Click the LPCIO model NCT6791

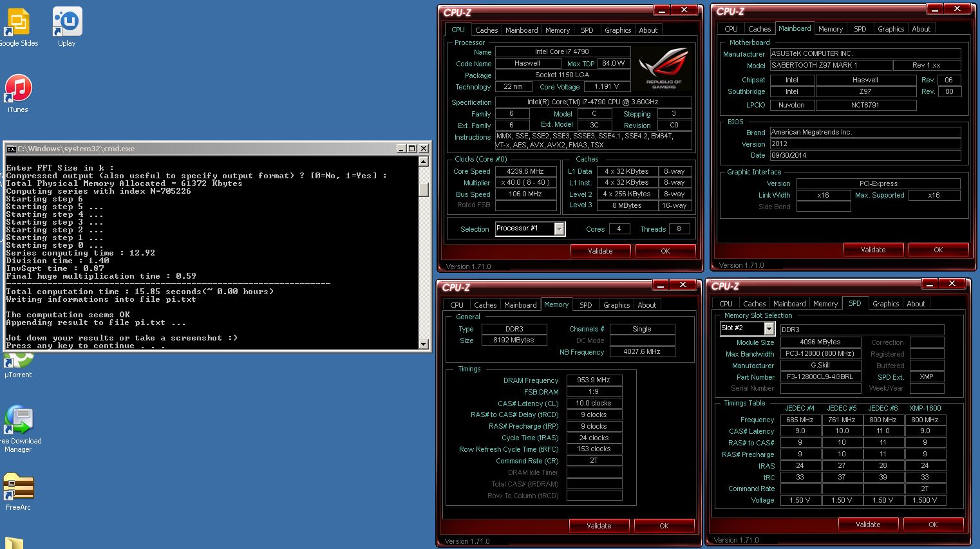tap(865, 105)
